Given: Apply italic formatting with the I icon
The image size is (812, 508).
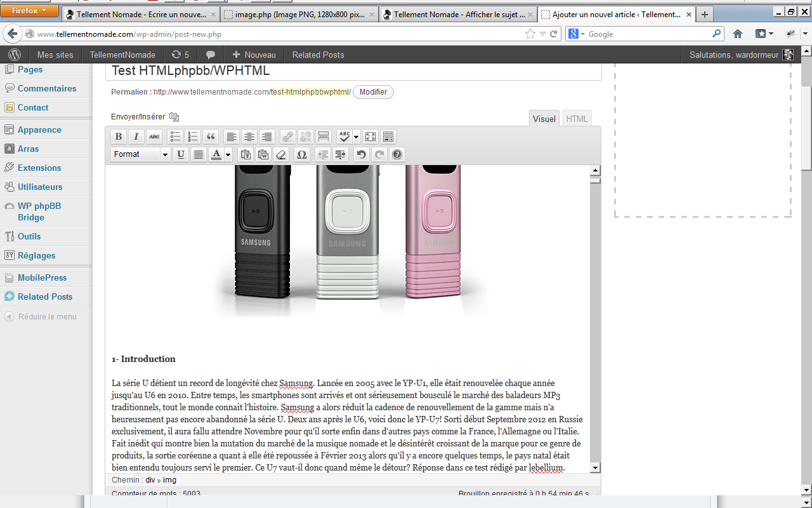Looking at the screenshot, I should pos(136,137).
